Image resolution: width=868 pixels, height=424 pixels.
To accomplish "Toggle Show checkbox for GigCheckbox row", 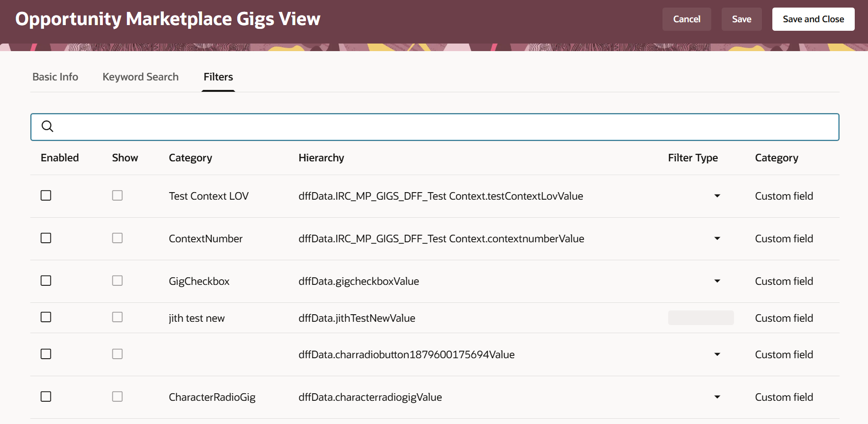I will click(x=117, y=281).
